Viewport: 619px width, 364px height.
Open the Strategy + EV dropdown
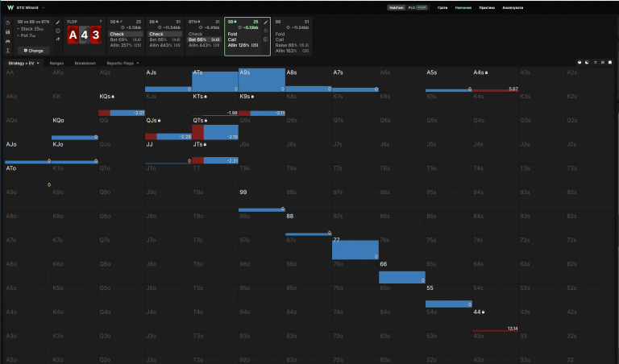click(23, 63)
